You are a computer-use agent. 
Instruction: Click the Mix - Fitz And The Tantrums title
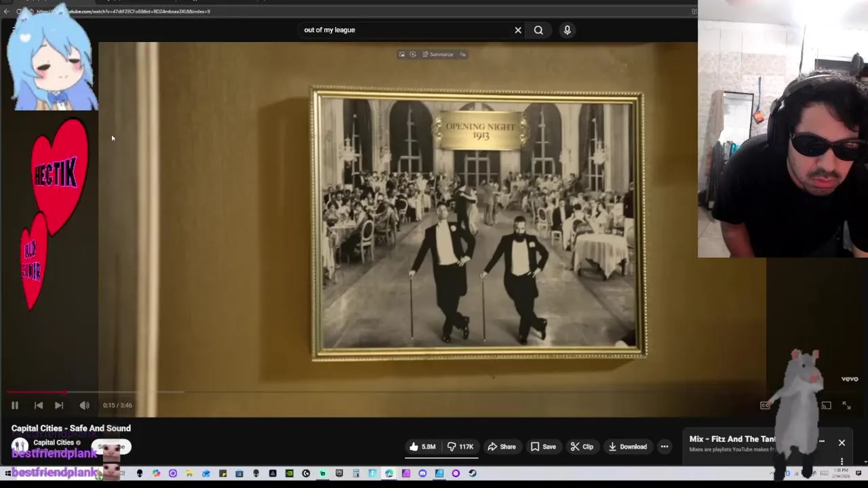click(732, 439)
